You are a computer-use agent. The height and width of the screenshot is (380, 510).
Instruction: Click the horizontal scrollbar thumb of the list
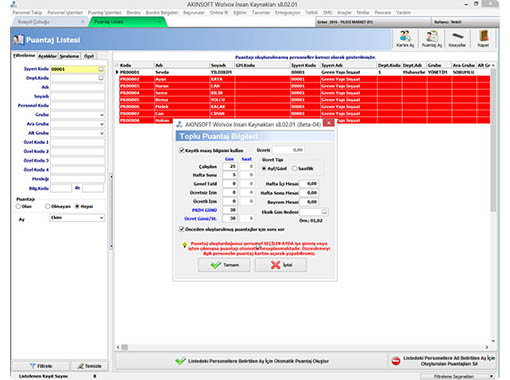coord(125,347)
